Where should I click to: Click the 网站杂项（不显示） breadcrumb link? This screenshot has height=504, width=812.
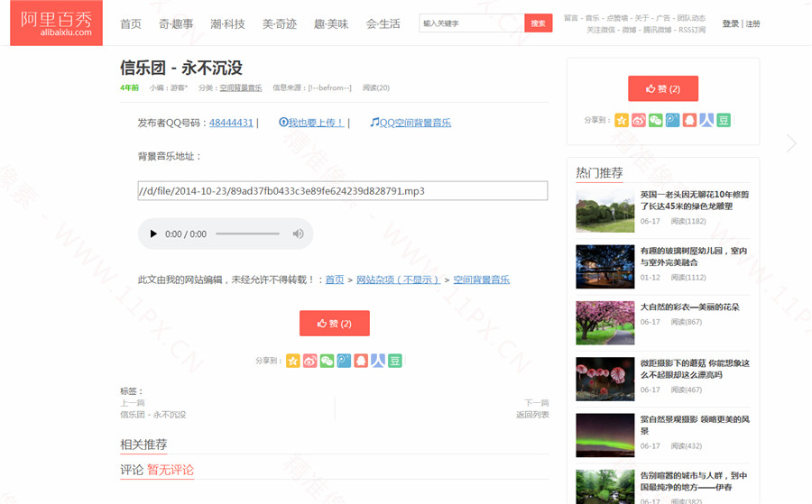[398, 279]
